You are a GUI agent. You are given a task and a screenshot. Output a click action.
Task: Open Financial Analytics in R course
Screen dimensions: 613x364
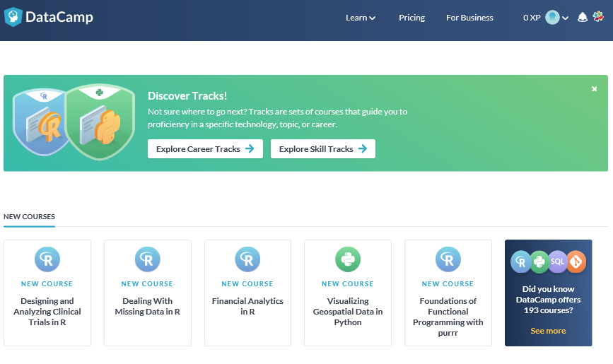tap(247, 306)
